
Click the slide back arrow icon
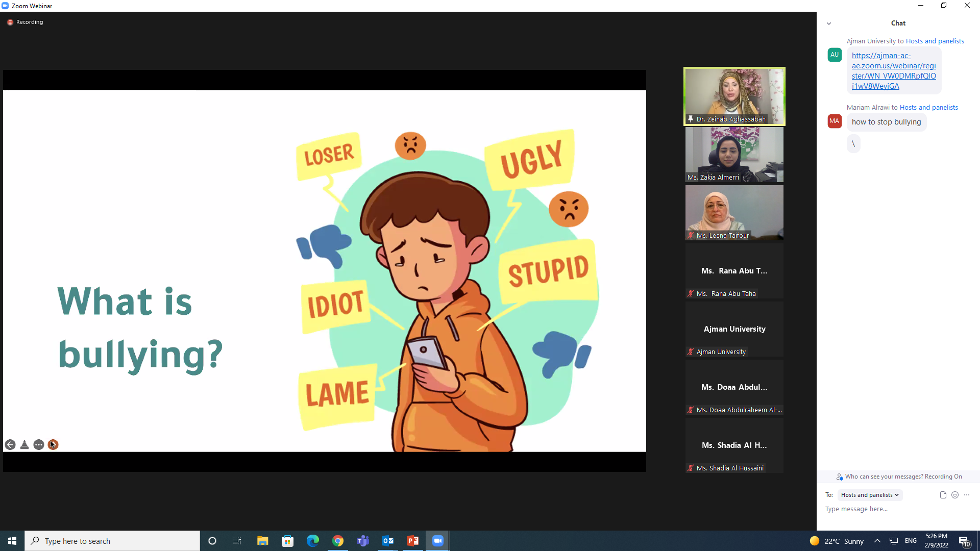point(10,445)
